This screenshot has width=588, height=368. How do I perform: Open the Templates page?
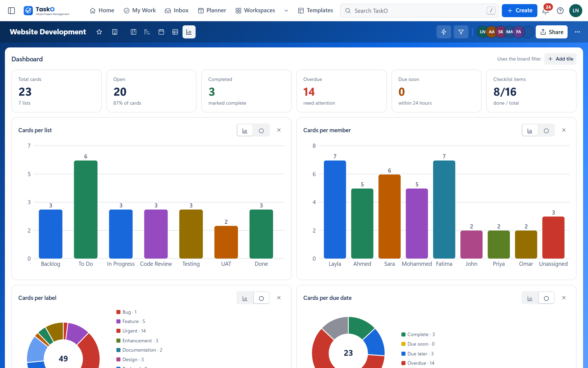pyautogui.click(x=316, y=10)
